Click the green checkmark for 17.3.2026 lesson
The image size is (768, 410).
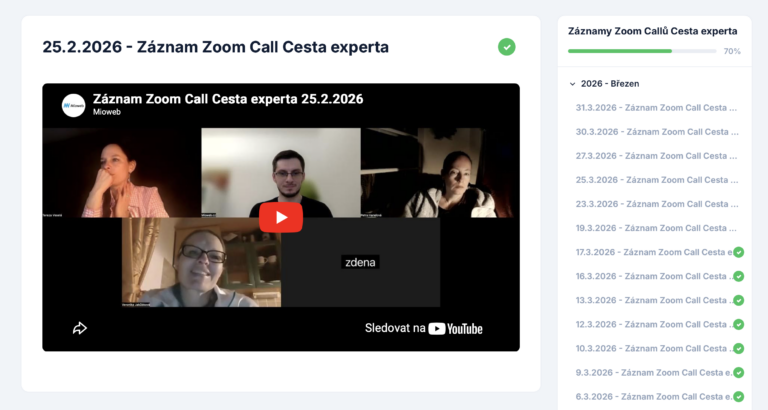(x=739, y=252)
